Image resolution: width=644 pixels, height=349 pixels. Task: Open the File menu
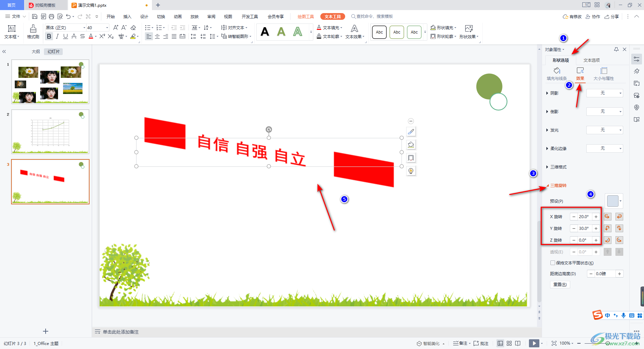click(16, 16)
